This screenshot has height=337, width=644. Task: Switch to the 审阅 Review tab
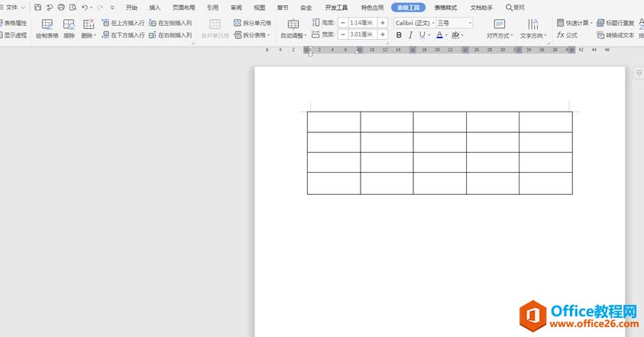236,8
